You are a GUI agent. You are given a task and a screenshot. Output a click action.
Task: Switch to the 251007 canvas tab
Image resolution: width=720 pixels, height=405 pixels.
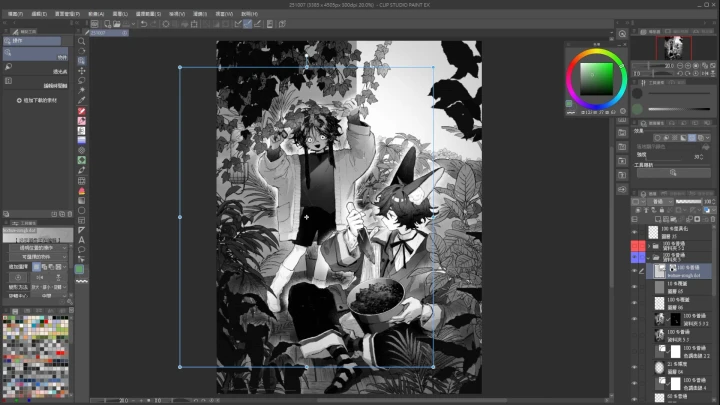click(x=100, y=32)
